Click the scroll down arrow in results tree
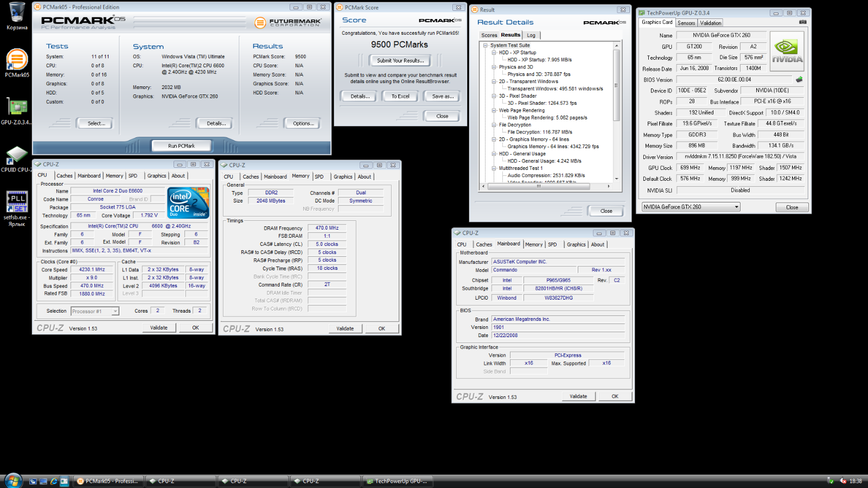The height and width of the screenshot is (488, 868). coord(616,179)
